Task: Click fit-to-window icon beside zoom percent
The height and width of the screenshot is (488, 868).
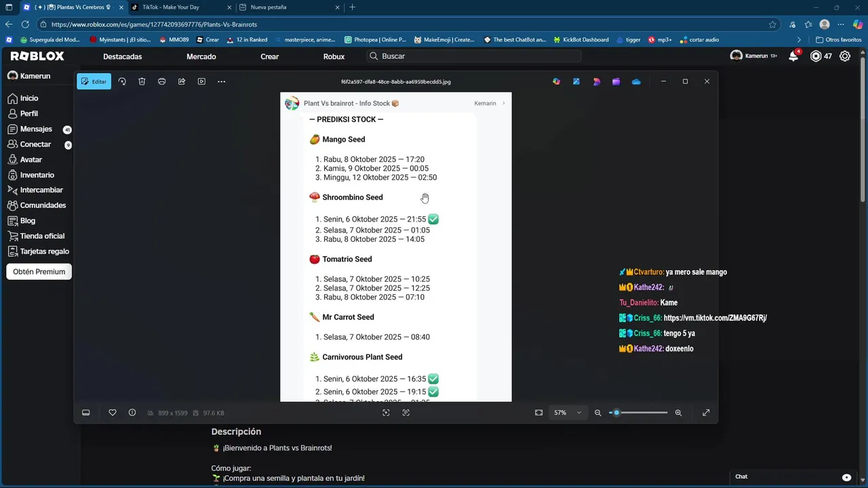Action: coord(538,413)
